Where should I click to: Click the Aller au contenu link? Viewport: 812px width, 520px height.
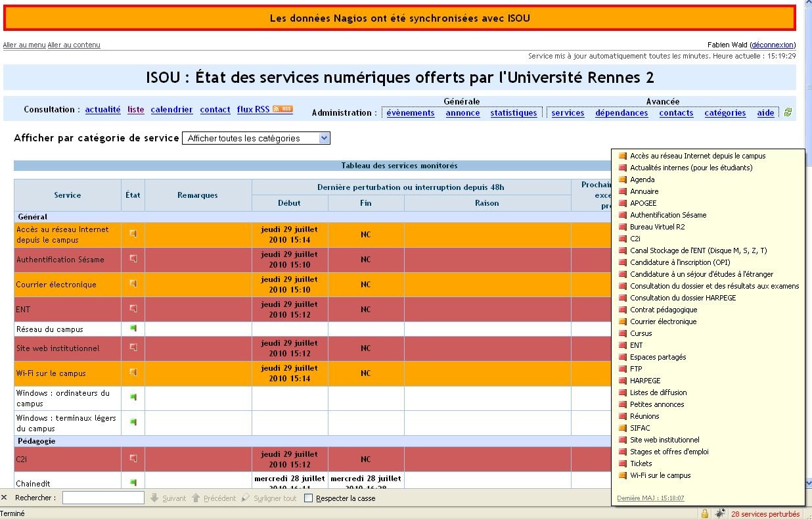coord(74,45)
